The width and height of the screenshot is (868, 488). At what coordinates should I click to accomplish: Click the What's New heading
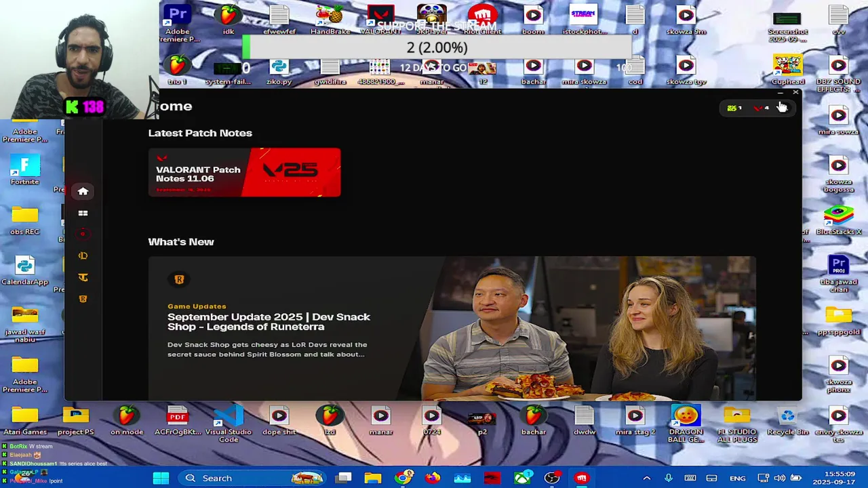point(181,241)
